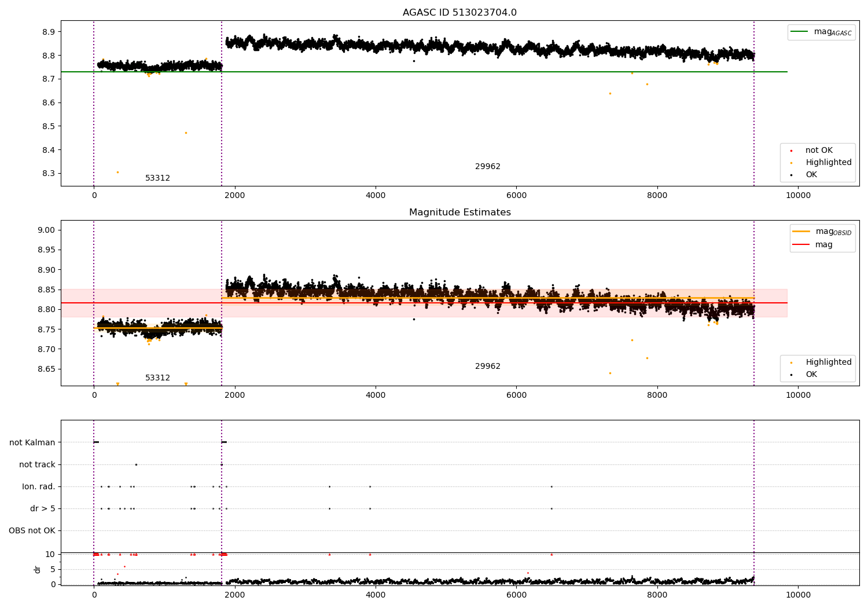
Task: Click the 5 y-tick on the dr axis
Action: [53, 570]
